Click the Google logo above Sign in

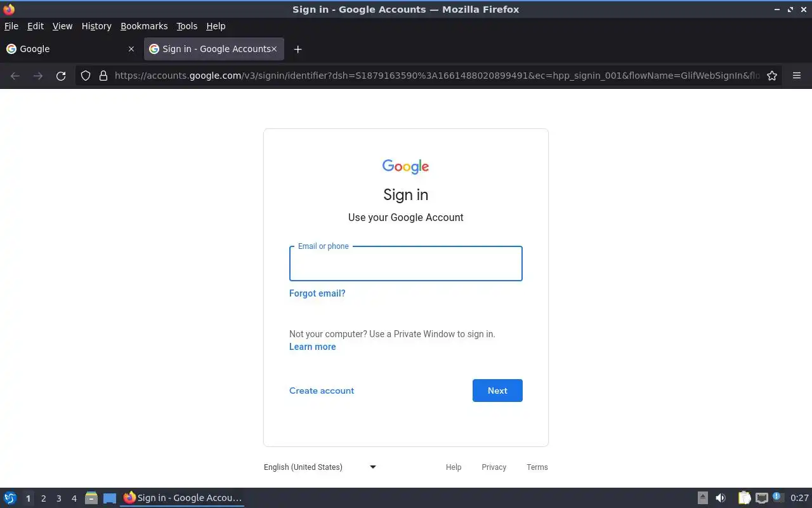pyautogui.click(x=406, y=166)
